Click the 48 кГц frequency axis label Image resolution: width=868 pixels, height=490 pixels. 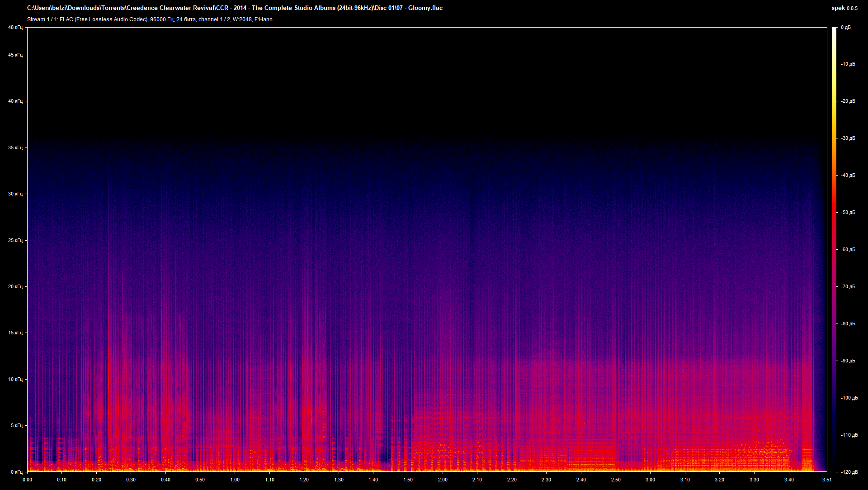(15, 27)
